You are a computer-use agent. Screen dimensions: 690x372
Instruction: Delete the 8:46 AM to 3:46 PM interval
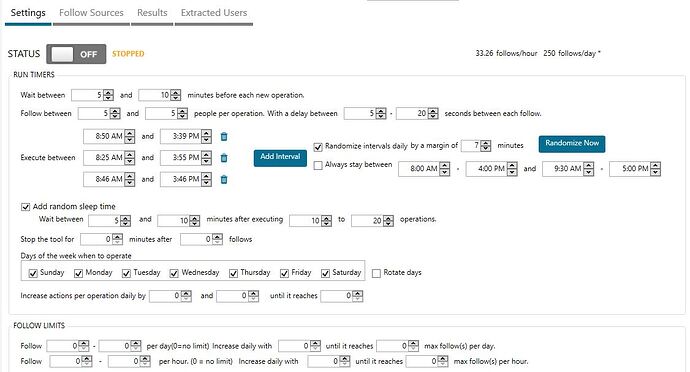click(224, 179)
